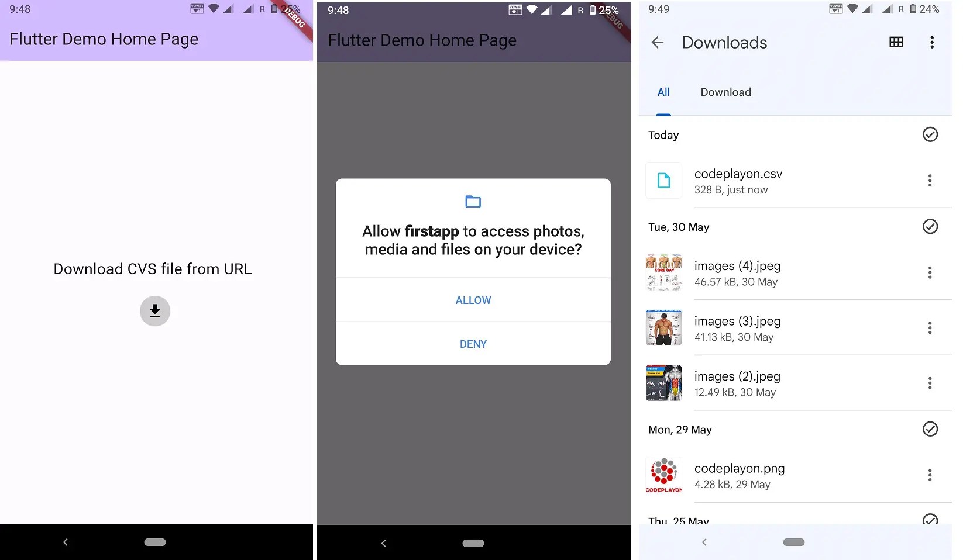
Task: Tap the back arrow in Downloads
Action: point(657,42)
